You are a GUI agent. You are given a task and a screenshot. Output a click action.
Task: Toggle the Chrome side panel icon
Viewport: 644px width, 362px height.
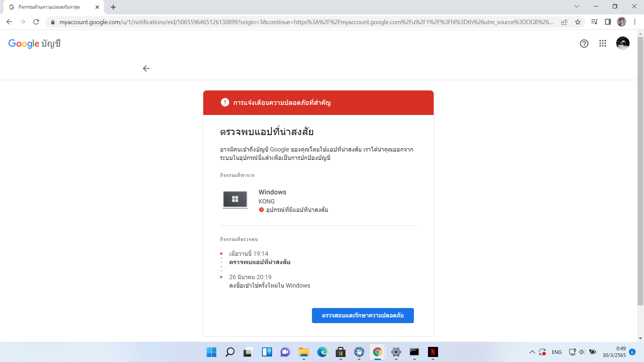click(x=608, y=22)
